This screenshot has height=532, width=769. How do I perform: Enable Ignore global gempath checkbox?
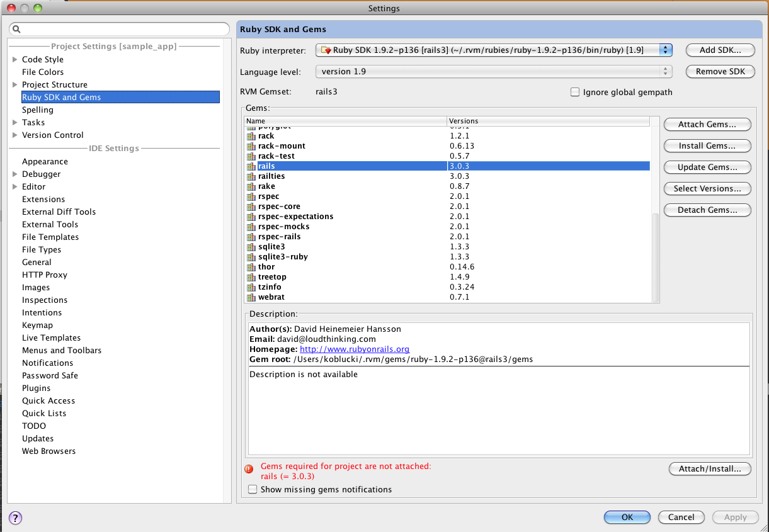(574, 92)
